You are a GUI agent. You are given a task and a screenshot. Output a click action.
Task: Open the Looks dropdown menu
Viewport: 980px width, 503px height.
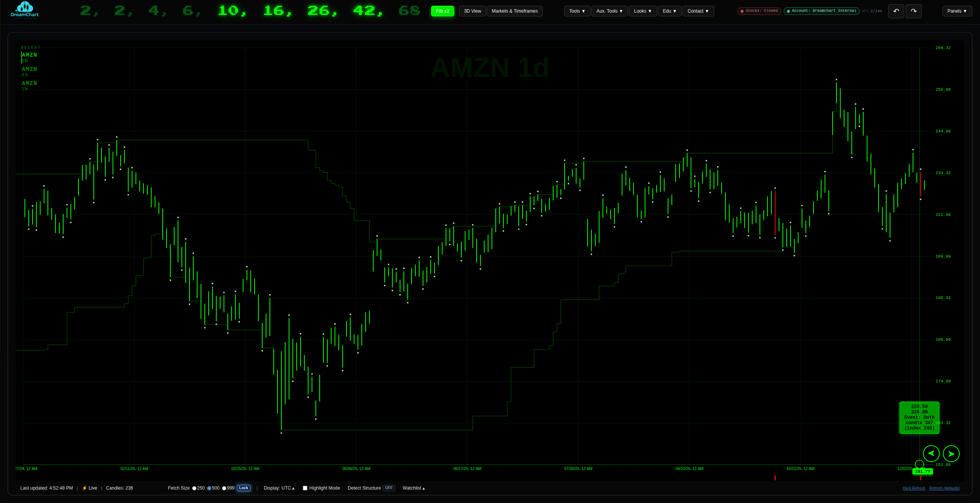click(643, 11)
